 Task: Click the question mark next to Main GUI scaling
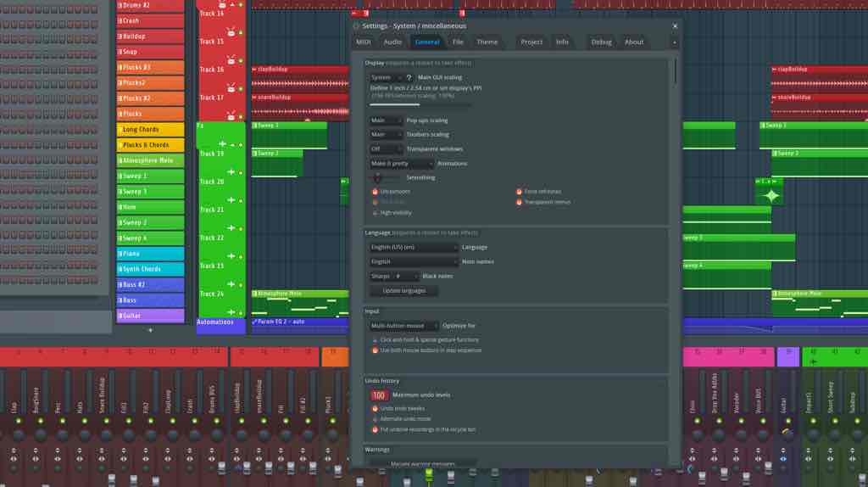409,77
